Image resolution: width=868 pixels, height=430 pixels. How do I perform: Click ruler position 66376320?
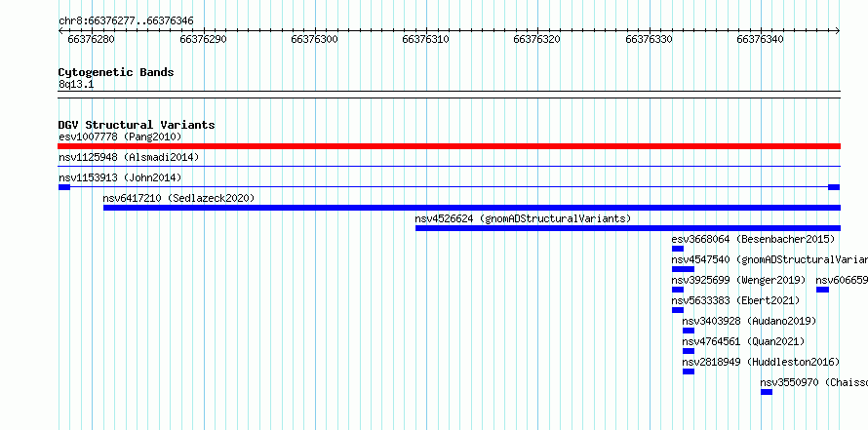(537, 39)
